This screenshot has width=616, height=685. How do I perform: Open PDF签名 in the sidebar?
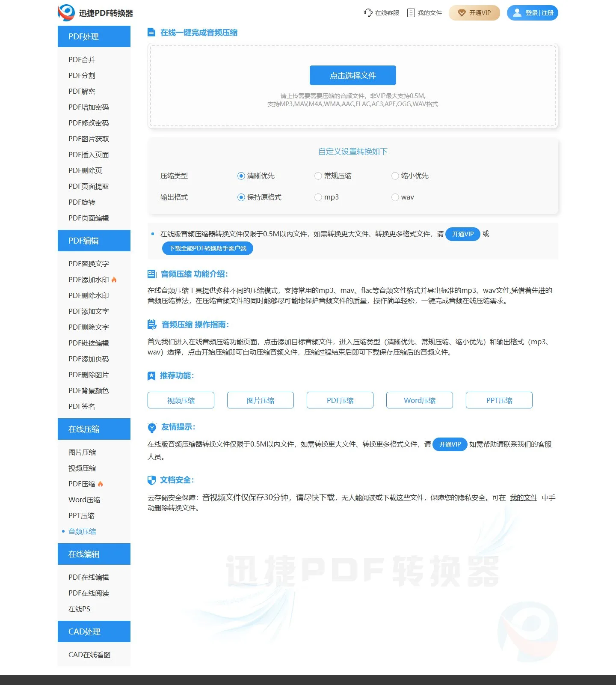[82, 406]
